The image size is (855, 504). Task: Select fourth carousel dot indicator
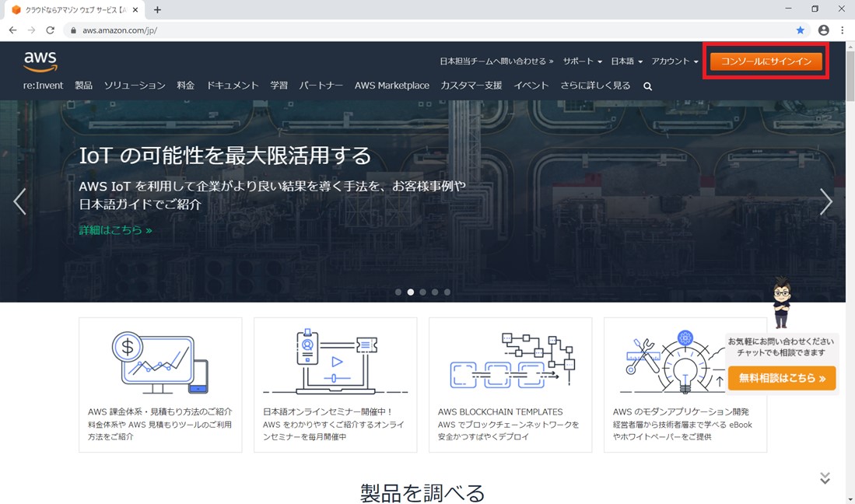[435, 292]
